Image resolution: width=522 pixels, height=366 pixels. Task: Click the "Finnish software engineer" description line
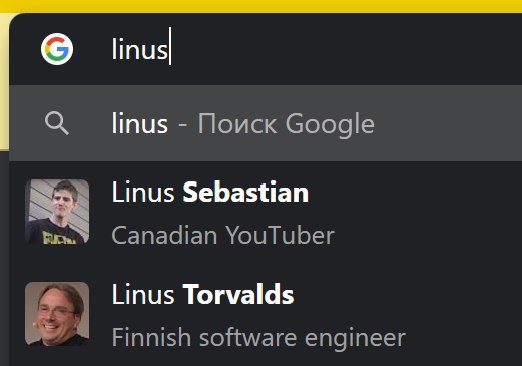pos(259,338)
